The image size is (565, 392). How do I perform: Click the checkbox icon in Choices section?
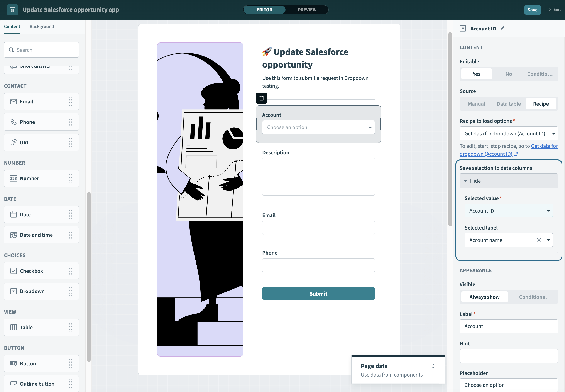(12, 270)
